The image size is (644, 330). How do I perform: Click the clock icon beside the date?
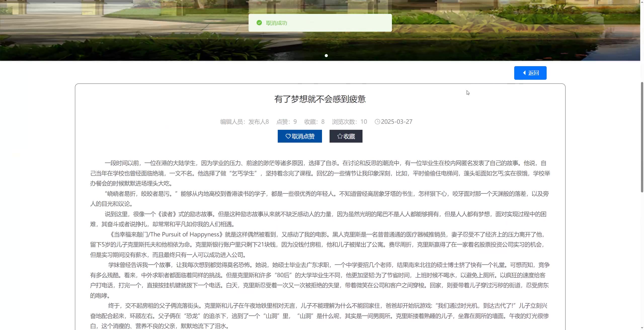point(377,122)
